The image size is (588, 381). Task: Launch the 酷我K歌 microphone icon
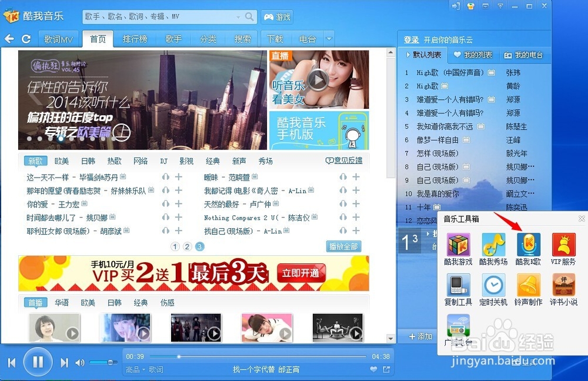pyautogui.click(x=528, y=245)
